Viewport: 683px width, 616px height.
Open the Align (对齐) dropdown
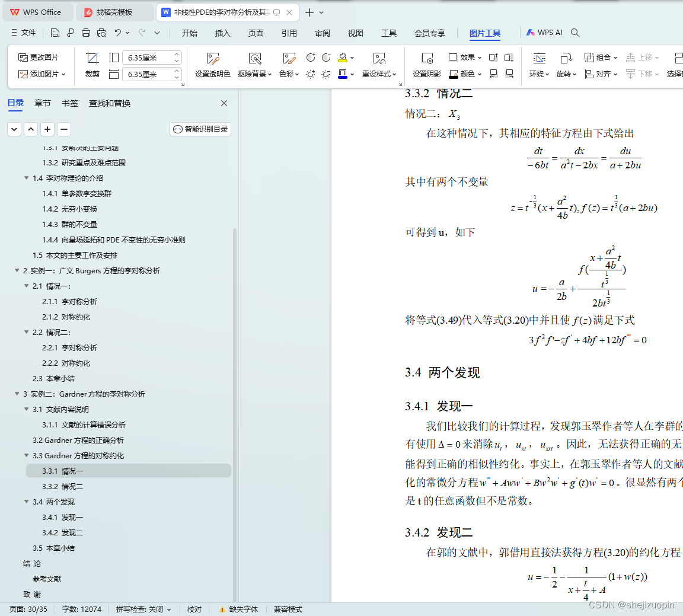point(601,74)
